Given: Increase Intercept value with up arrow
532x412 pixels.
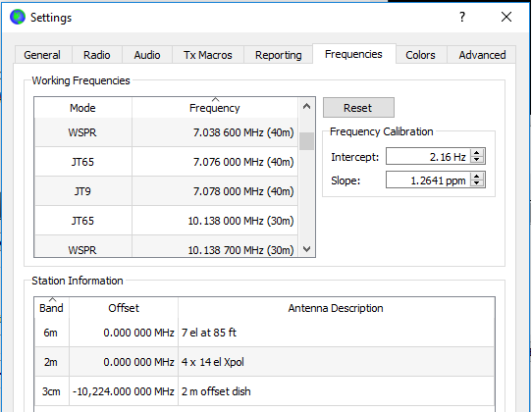Looking at the screenshot, I should point(477,153).
